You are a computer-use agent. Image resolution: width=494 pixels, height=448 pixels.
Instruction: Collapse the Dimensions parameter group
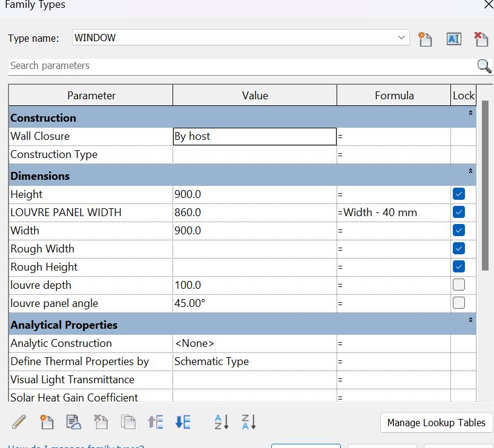(x=470, y=171)
